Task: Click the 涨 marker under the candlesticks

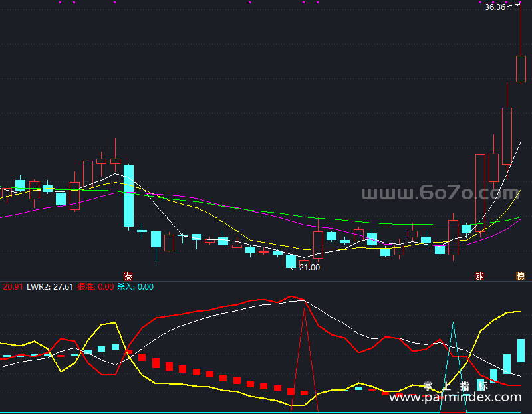Action: click(x=479, y=276)
